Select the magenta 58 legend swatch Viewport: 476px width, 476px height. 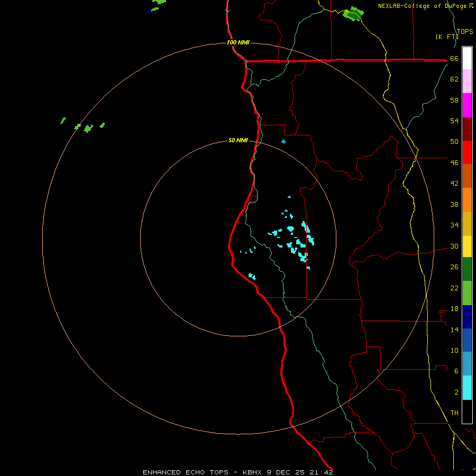467,105
